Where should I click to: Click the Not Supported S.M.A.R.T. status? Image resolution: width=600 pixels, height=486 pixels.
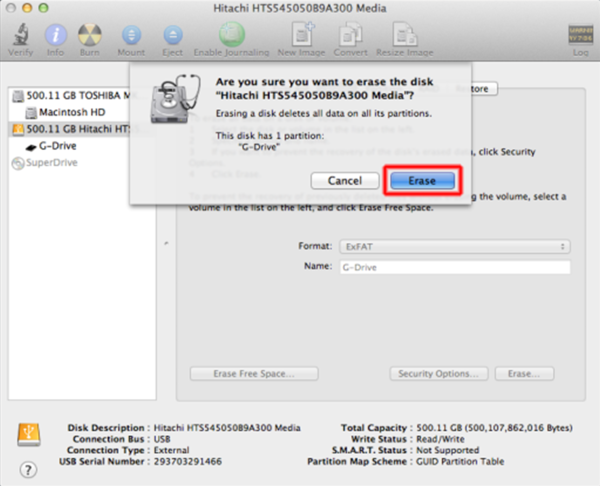(x=447, y=450)
